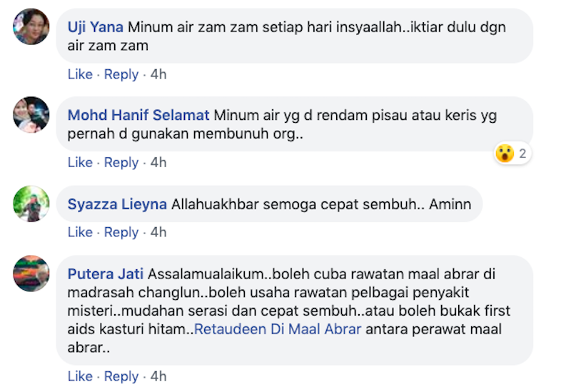The image size is (571, 392).
Task: Like Uji Yana's comment
Action: [x=80, y=74]
